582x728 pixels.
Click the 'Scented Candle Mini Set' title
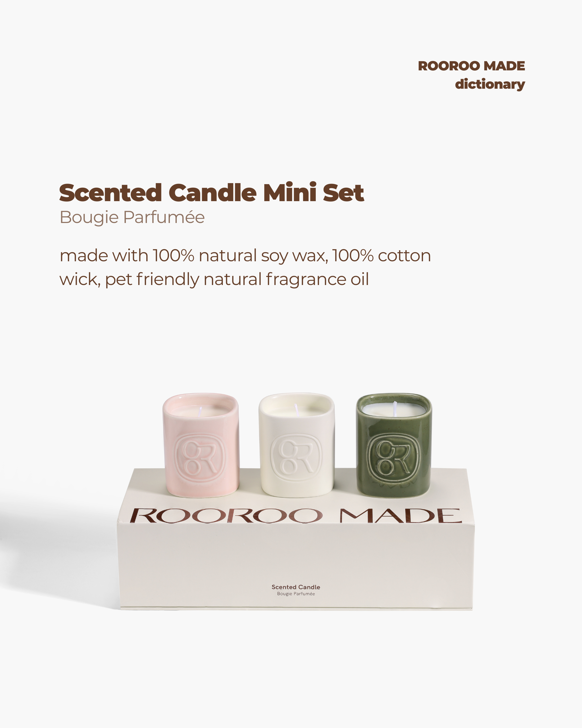pyautogui.click(x=212, y=193)
